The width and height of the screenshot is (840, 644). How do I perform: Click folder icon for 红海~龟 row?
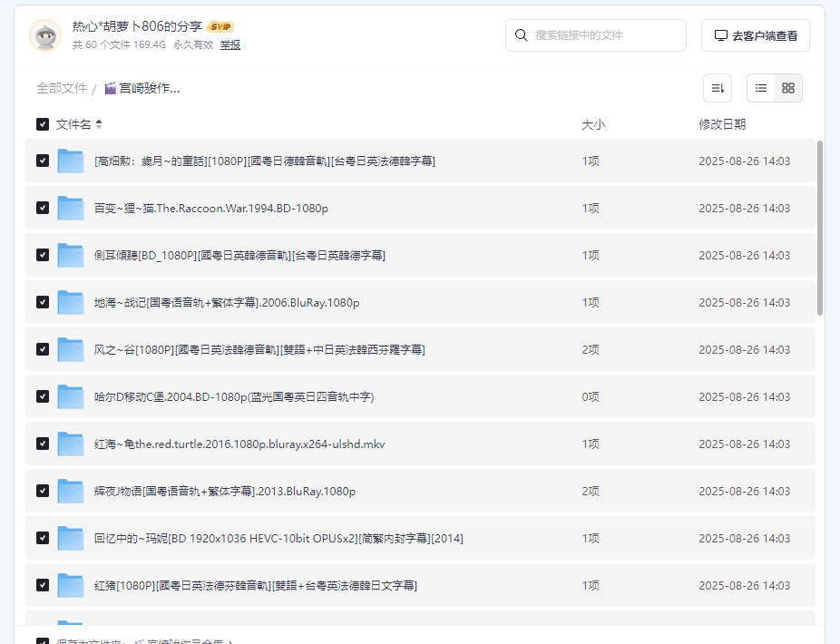point(70,444)
